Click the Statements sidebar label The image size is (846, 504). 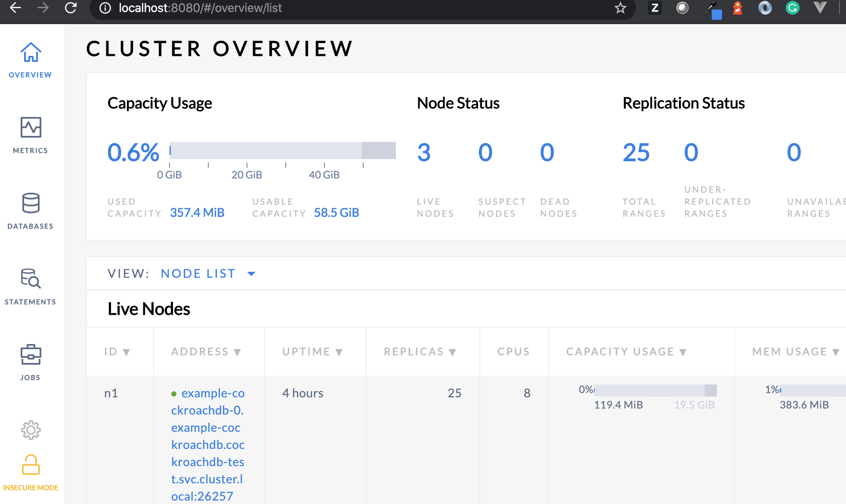tap(30, 302)
